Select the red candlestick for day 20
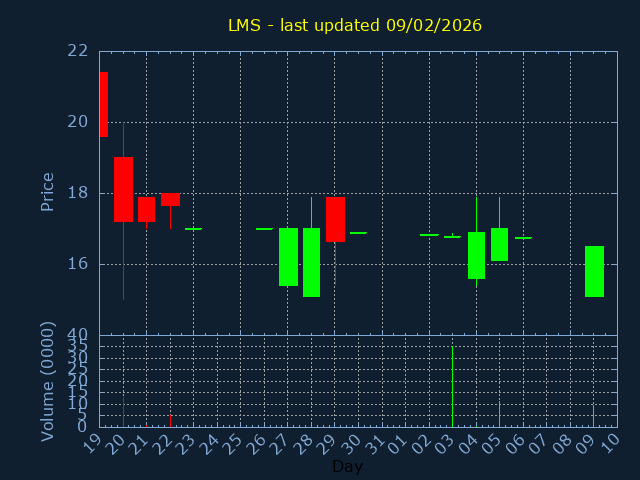 tap(123, 189)
